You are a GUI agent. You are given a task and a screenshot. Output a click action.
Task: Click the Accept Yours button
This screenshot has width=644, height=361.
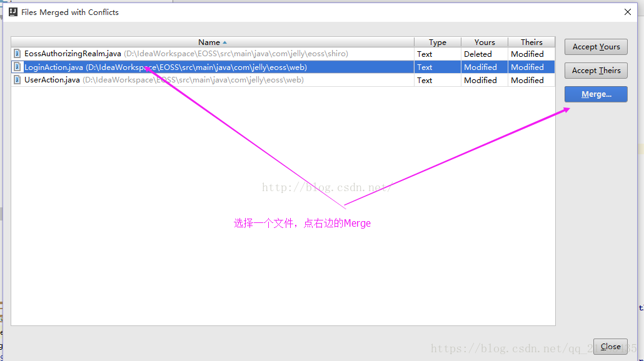pos(596,47)
